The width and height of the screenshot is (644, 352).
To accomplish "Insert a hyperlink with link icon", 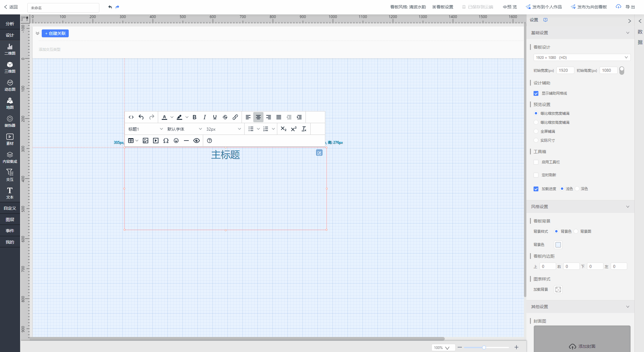I will pyautogui.click(x=235, y=117).
